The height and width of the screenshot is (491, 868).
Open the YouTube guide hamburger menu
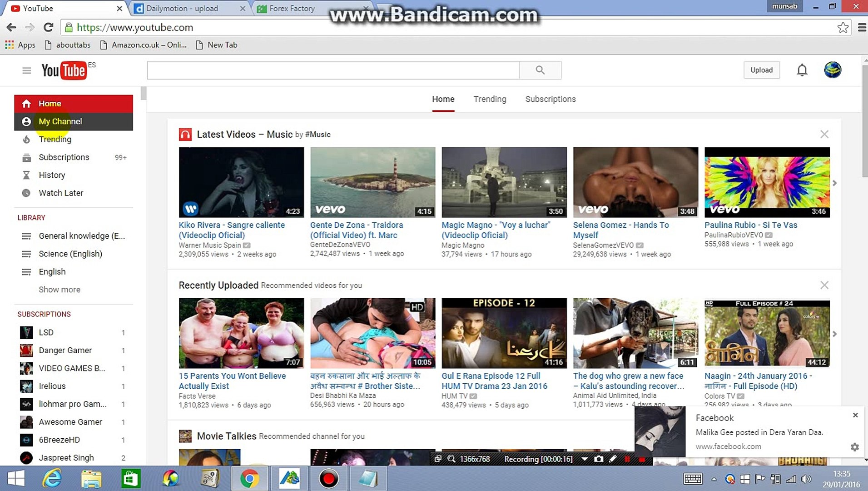27,70
